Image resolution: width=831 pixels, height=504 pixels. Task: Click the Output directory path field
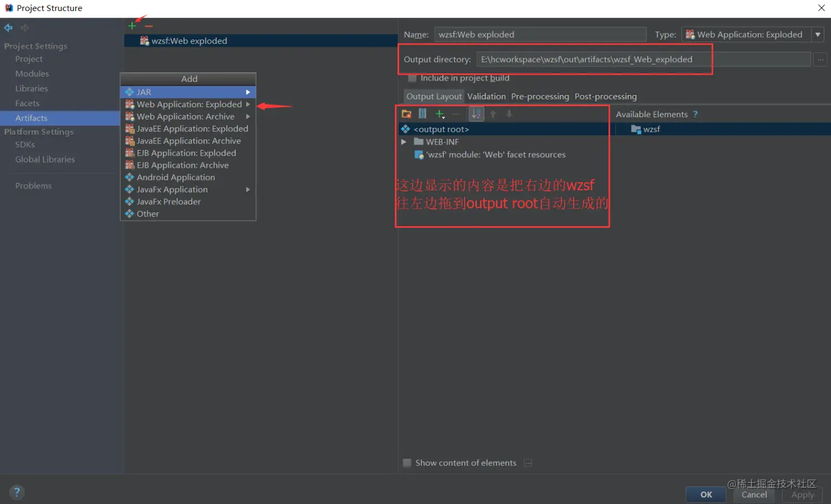pyautogui.click(x=644, y=59)
